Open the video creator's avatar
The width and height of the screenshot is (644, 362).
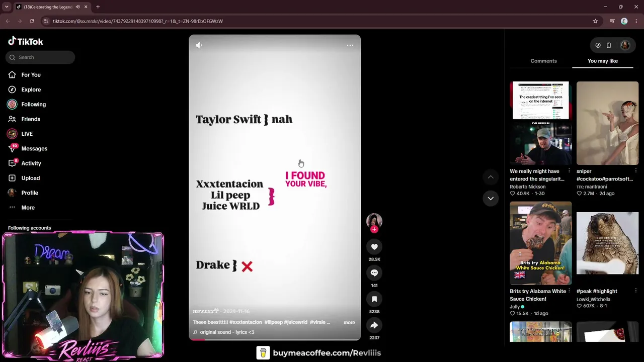[x=374, y=221]
